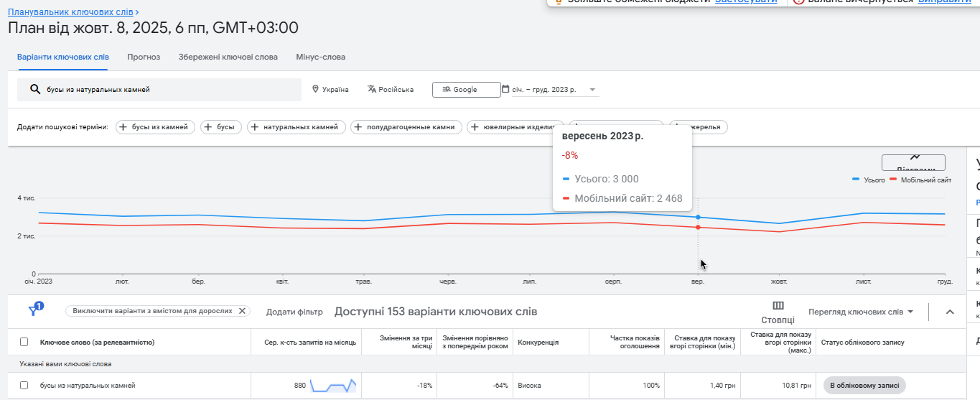Open the Стовпці columns icon
This screenshot has height=400, width=980.
(778, 306)
